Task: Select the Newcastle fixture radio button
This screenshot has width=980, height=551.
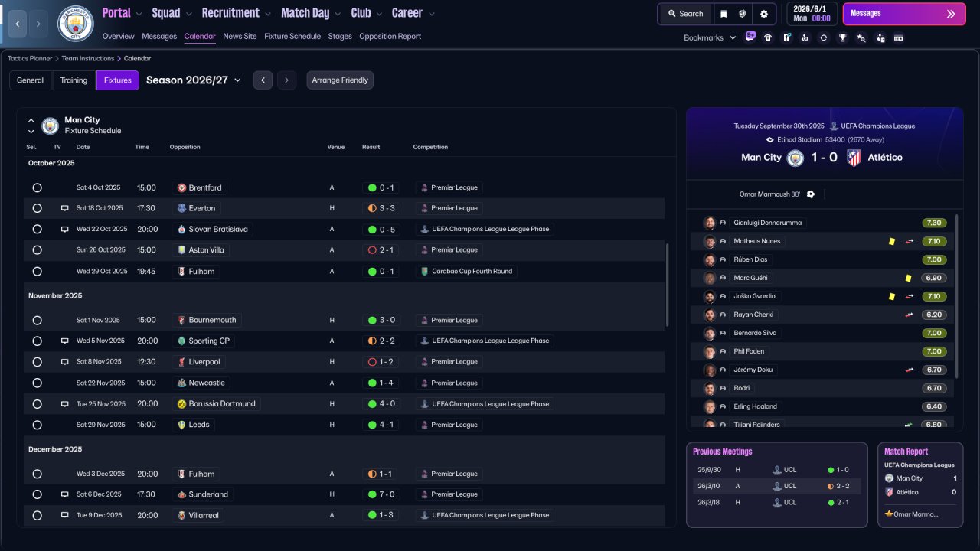Action: pos(37,383)
